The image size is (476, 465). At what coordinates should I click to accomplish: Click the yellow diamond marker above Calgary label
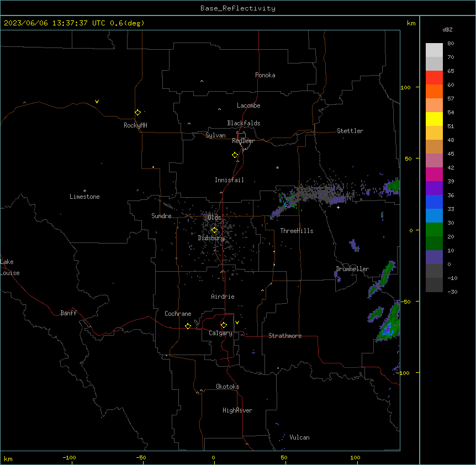coord(224,325)
